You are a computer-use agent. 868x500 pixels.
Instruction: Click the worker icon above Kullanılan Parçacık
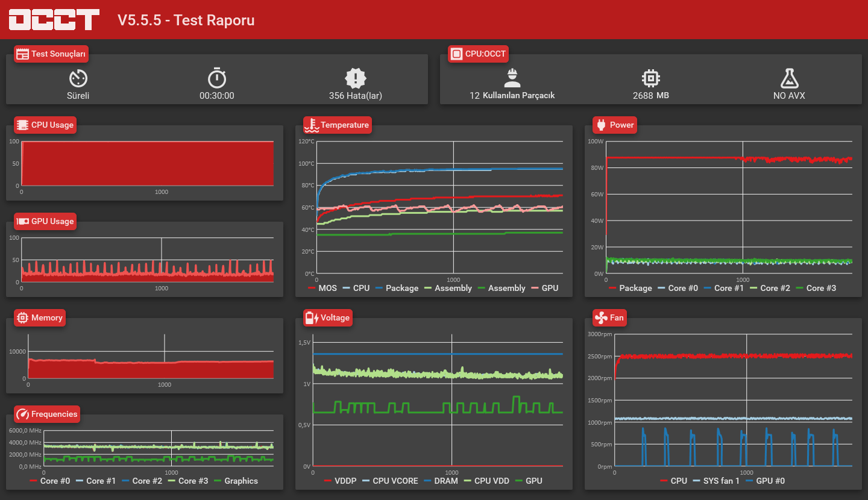[x=512, y=78]
